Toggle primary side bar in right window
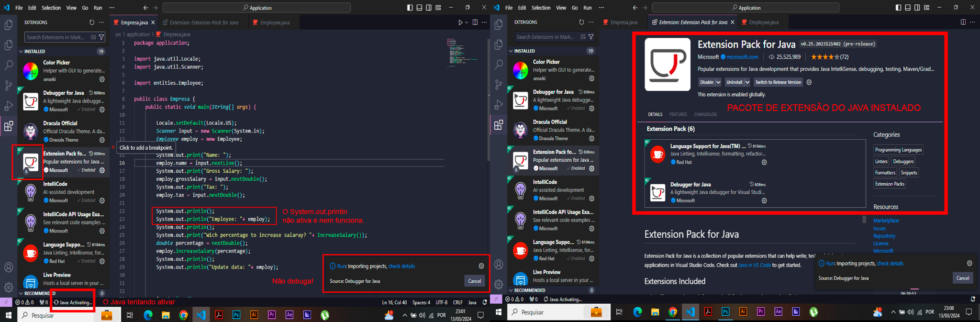 (898, 8)
